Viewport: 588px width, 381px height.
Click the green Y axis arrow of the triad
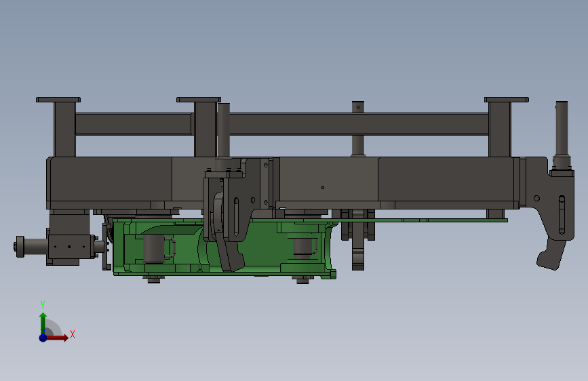pos(43,323)
